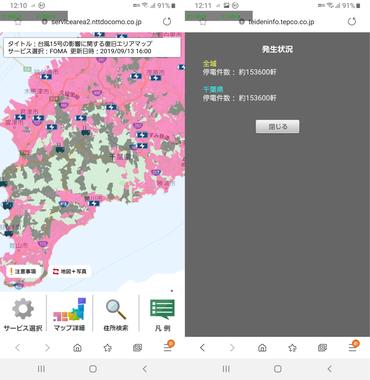The height and width of the screenshot is (380, 370).
Task: Open マップ詳細 map detail
Action: click(69, 314)
